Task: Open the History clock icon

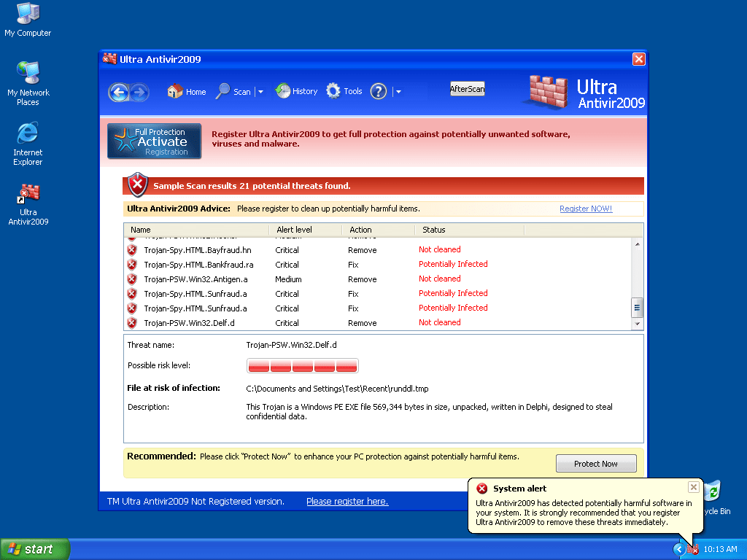Action: (x=282, y=91)
